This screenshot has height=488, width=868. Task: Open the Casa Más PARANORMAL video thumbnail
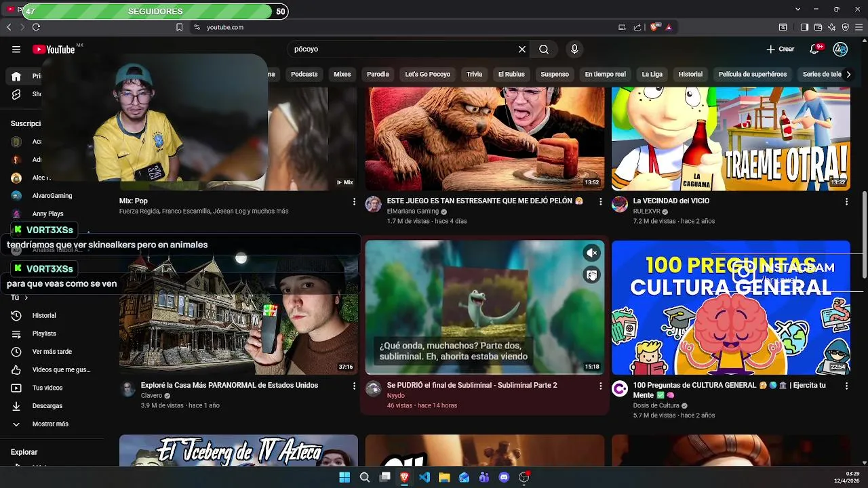coord(239,307)
